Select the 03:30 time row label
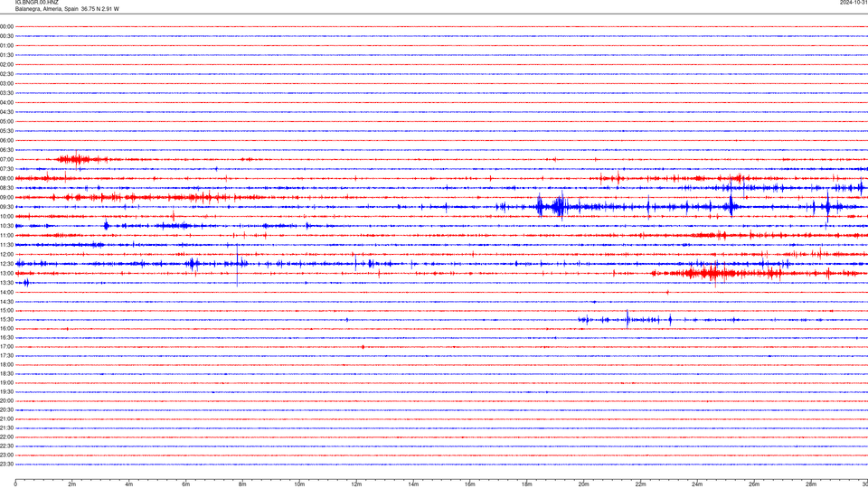Viewport: 868px width, 488px height. tap(6, 93)
